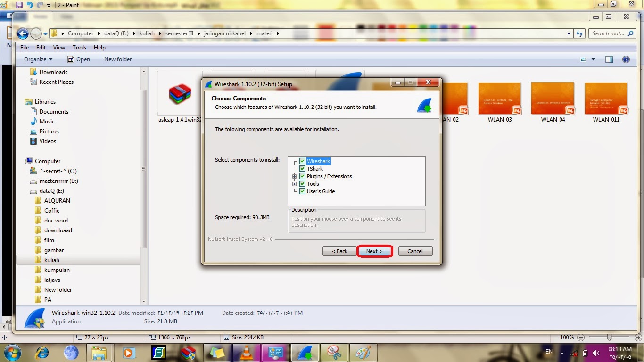
Task: Open the view options dropdown arrow
Action: pos(593,59)
